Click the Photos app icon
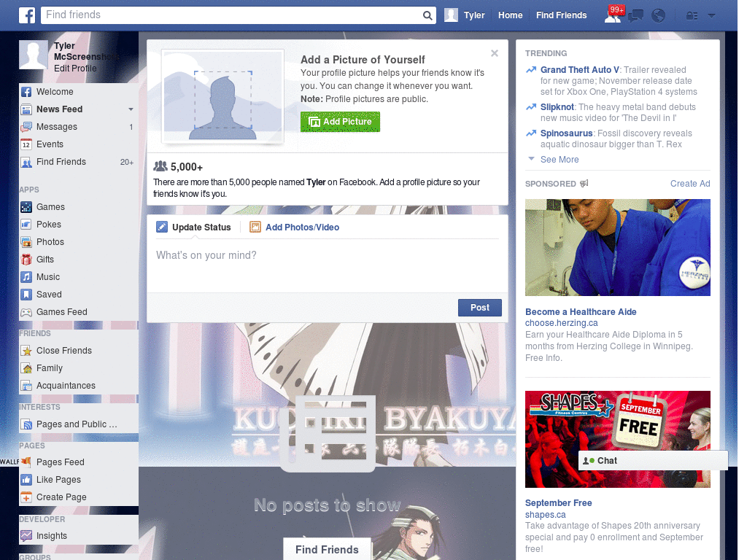Screen dimensions: 747x560 tap(27, 242)
